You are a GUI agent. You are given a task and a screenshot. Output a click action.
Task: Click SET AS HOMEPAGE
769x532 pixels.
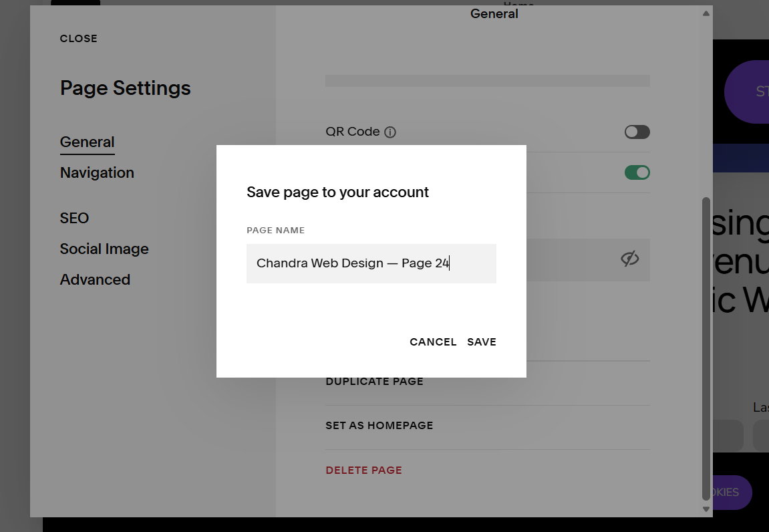click(379, 425)
